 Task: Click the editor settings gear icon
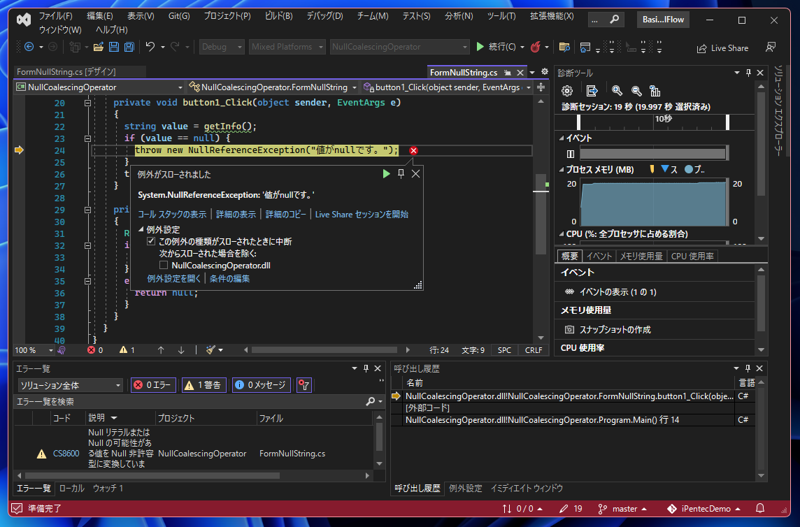544,72
